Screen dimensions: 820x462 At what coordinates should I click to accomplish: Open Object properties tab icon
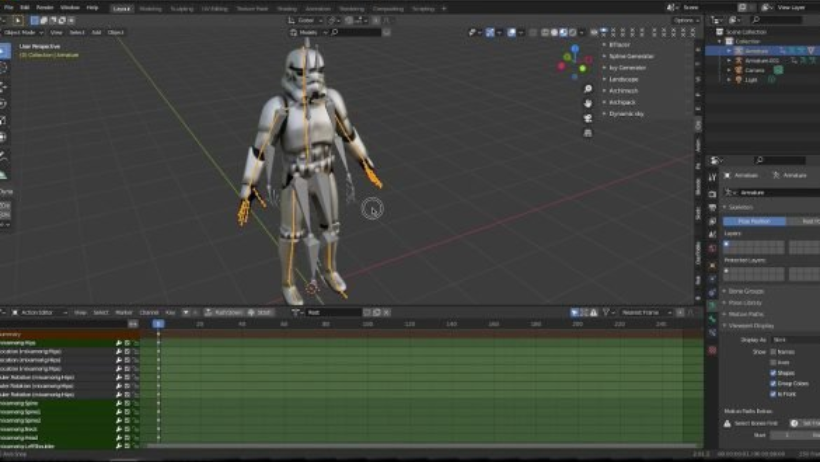[x=712, y=265]
